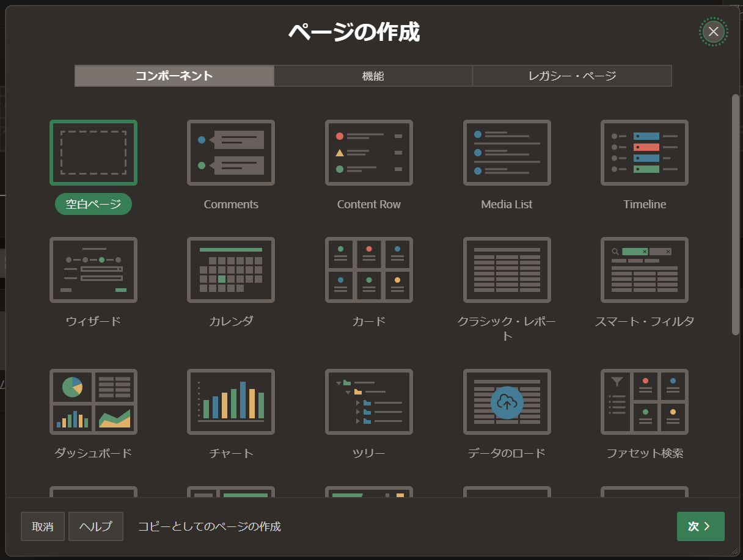
Task: Click the 取消 cancel button
Action: coord(43,526)
